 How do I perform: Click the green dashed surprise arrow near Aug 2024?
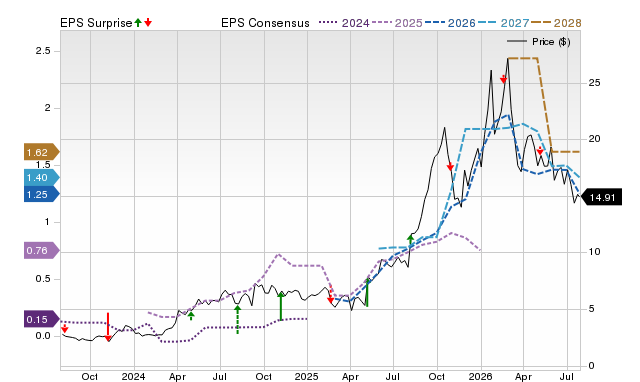coord(238,320)
